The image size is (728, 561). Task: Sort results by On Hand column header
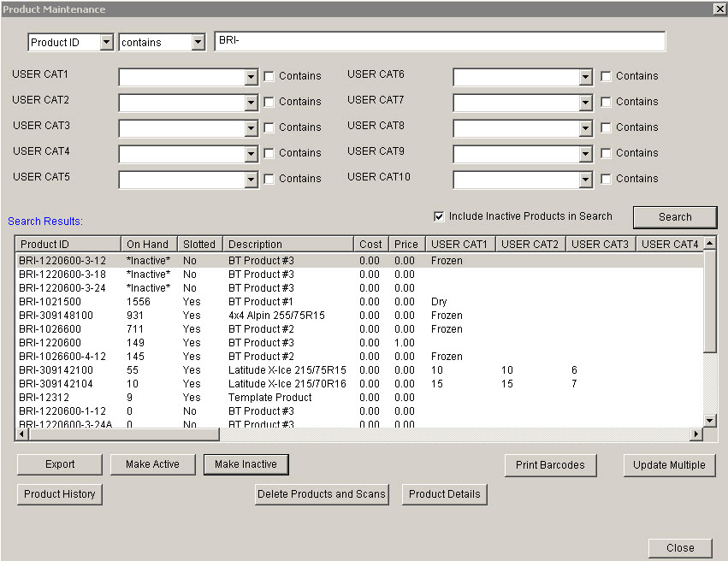coord(149,244)
